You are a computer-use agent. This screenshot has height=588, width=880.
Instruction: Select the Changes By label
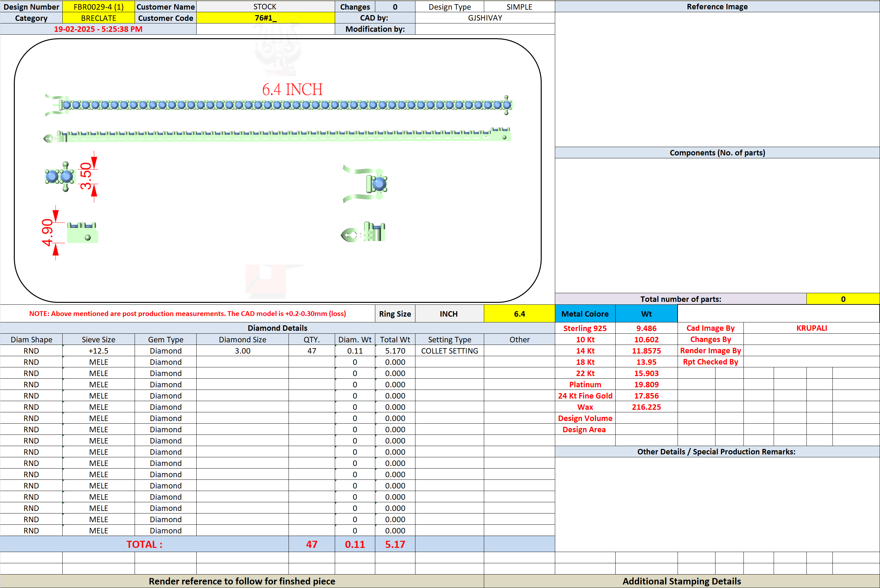710,339
